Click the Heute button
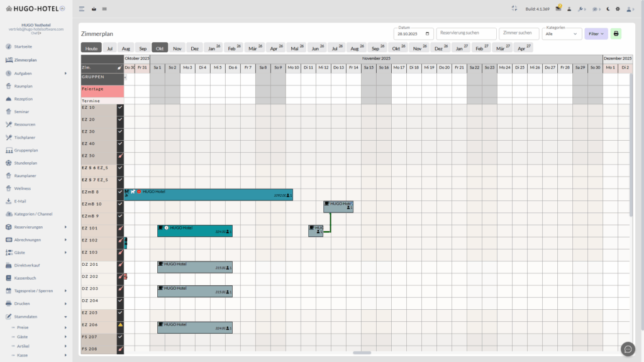 pos(91,48)
